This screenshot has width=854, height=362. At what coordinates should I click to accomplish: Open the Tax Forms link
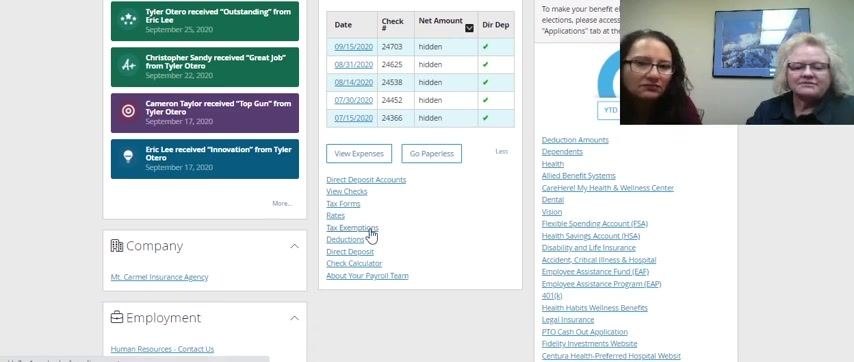pos(343,204)
